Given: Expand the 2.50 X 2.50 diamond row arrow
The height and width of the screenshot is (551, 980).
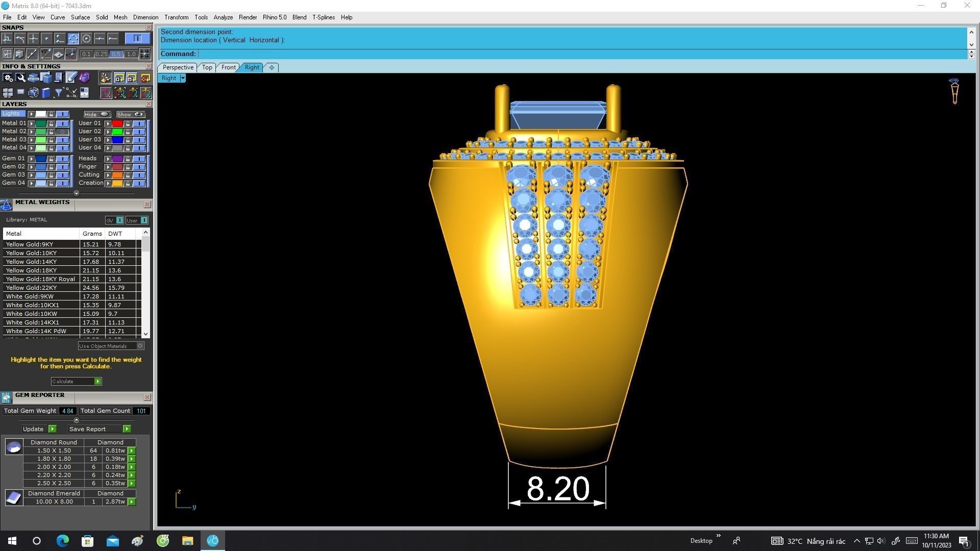Looking at the screenshot, I should pos(132,484).
